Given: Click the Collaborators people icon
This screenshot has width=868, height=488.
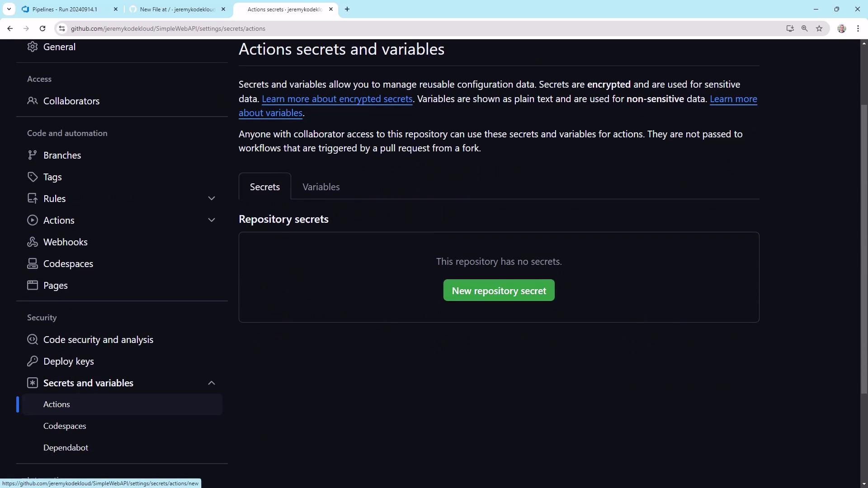Looking at the screenshot, I should (32, 101).
